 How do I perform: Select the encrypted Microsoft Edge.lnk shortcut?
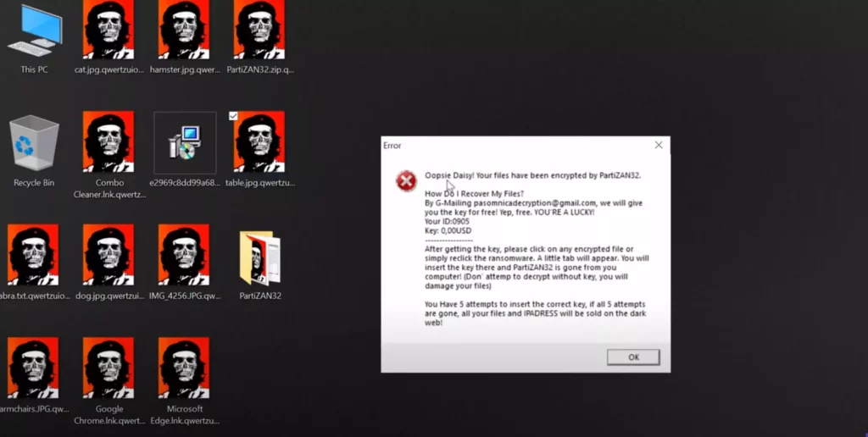tap(184, 368)
